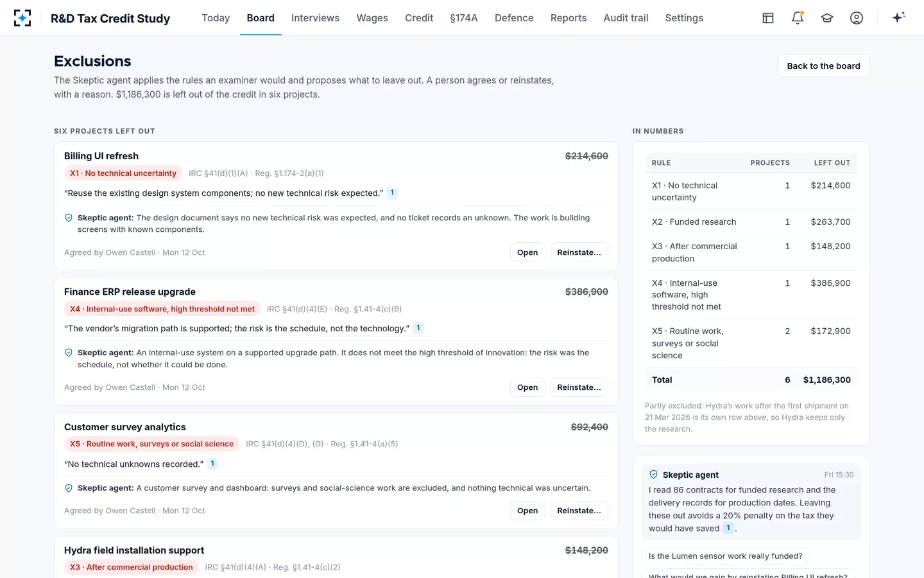Open the Wages tab
Screen dimensions: 924x578
pyautogui.click(x=372, y=18)
